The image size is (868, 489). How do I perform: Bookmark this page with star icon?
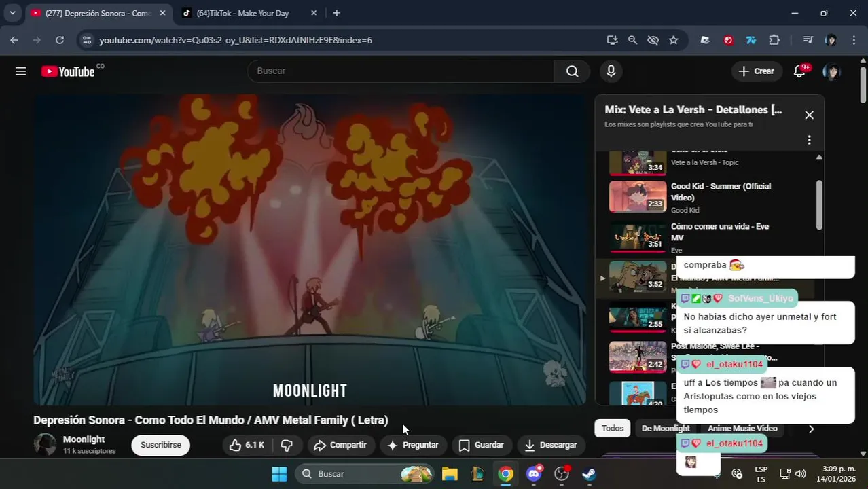click(x=673, y=40)
